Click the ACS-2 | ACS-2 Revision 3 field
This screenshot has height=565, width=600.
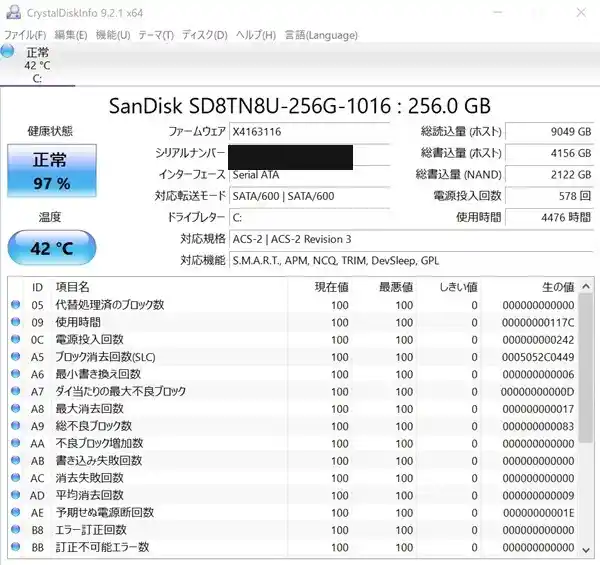tap(411, 239)
